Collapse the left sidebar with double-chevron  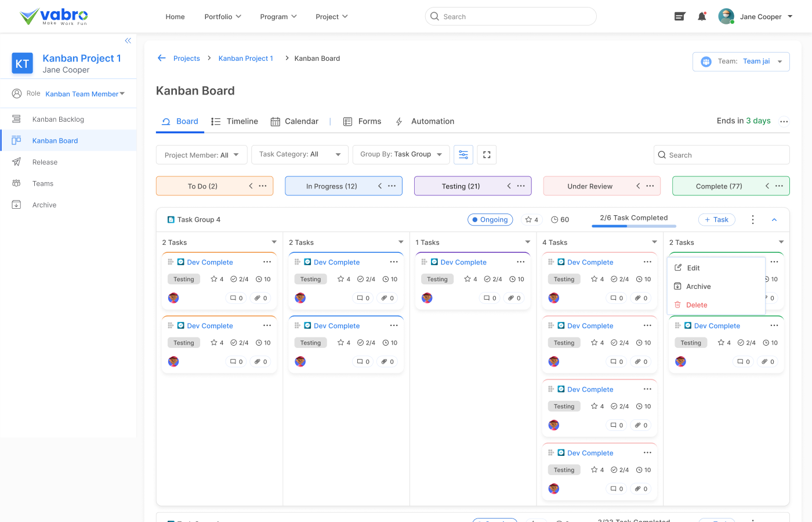pos(128,41)
